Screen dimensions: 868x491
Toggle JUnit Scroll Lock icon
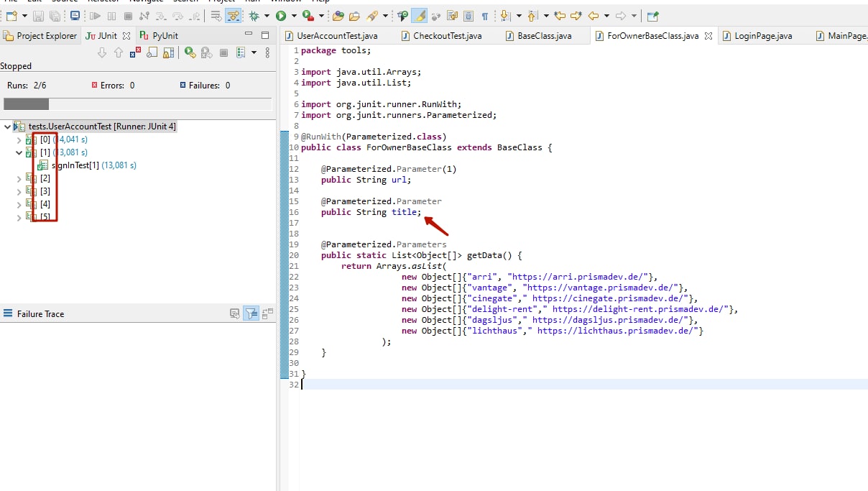168,52
